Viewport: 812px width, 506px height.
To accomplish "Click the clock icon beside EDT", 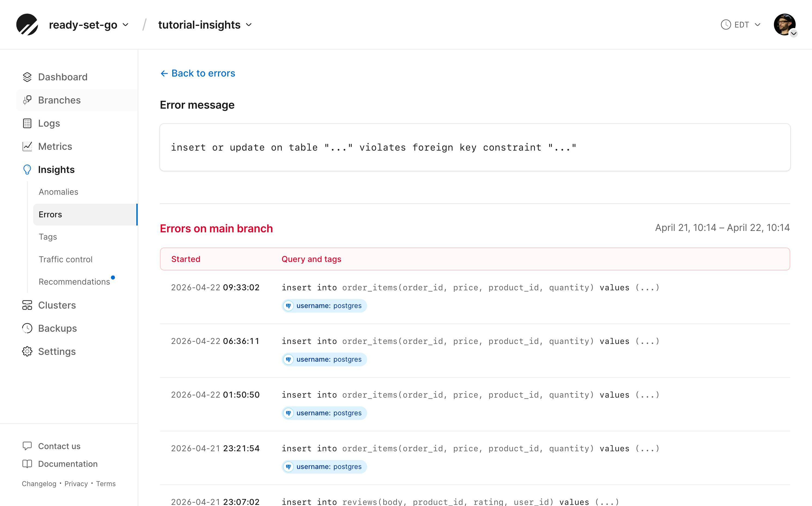I will point(726,25).
